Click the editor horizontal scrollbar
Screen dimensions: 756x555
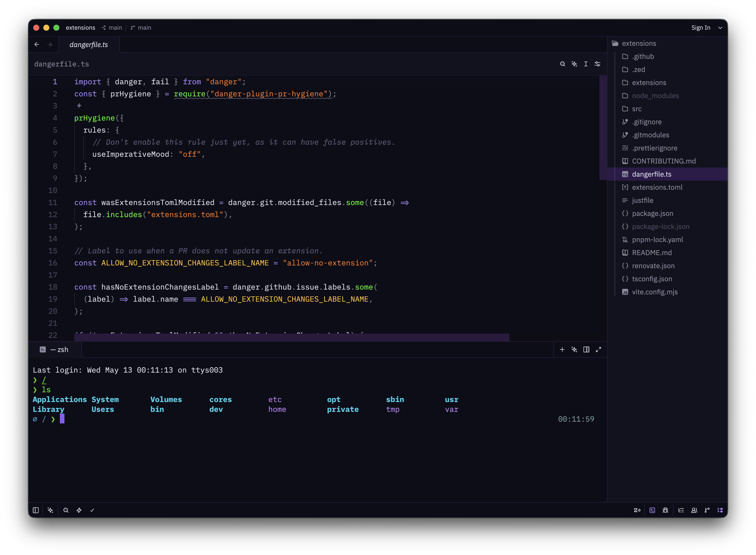click(292, 338)
